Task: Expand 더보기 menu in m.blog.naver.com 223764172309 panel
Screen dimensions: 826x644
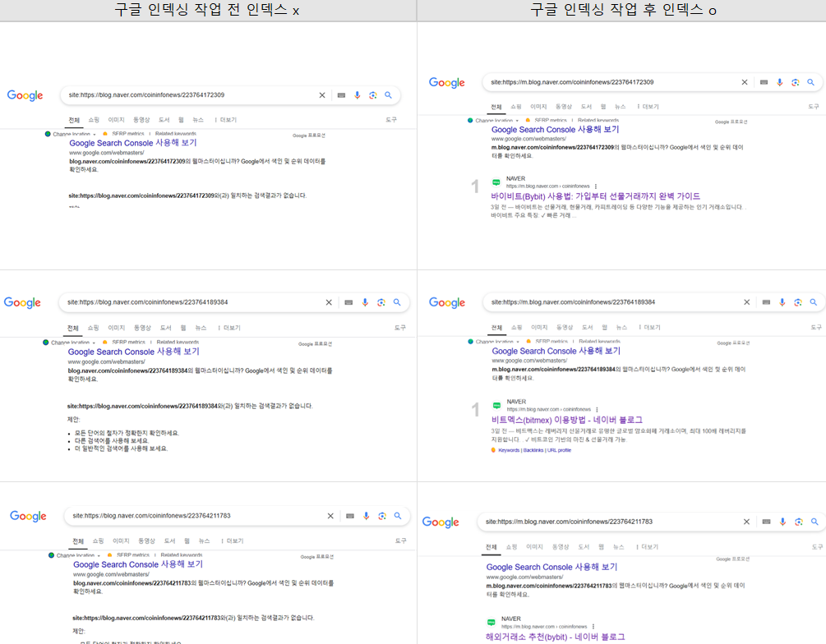Action: pyautogui.click(x=648, y=107)
